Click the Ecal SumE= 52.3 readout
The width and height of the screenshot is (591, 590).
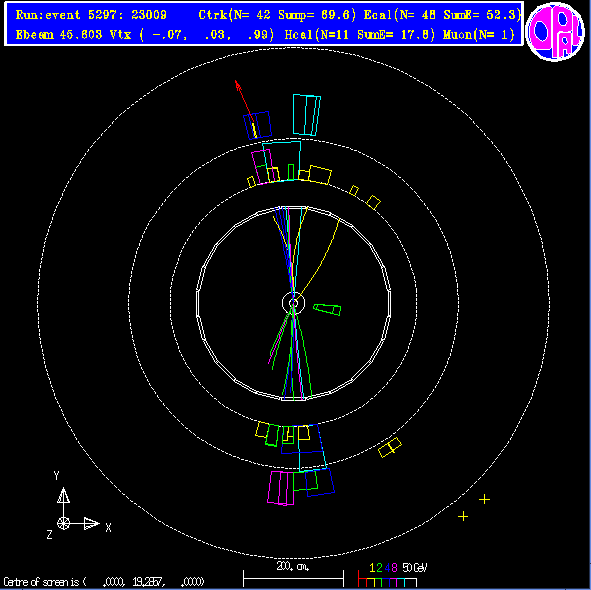coord(442,15)
